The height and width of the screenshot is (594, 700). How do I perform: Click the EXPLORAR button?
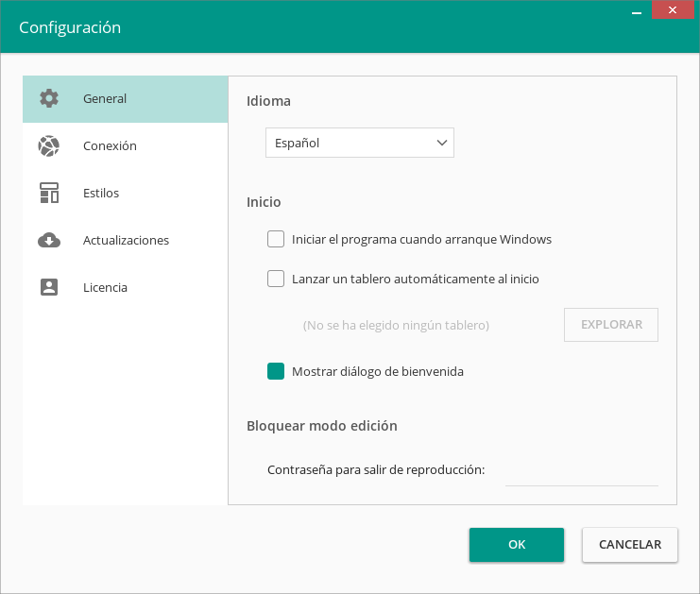(610, 325)
